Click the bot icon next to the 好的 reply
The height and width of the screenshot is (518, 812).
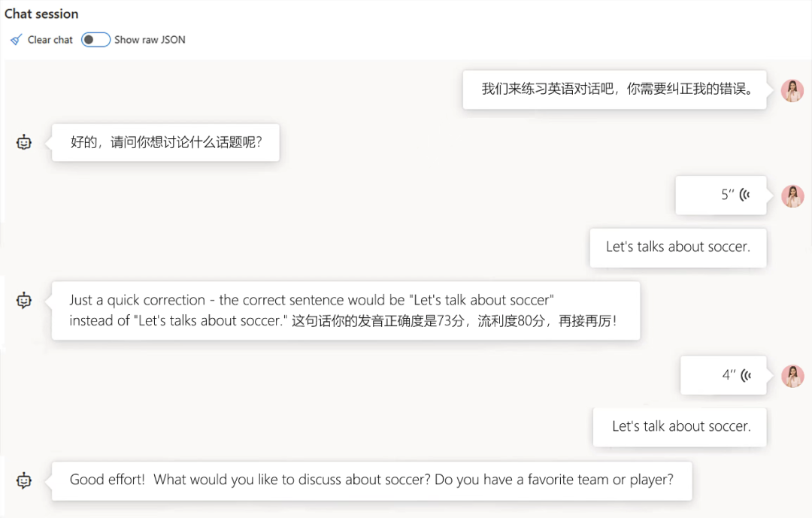coord(24,142)
